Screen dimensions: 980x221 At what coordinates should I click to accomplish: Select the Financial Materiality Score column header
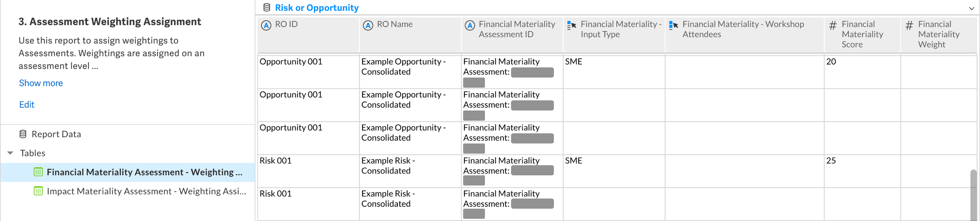pyautogui.click(x=862, y=35)
